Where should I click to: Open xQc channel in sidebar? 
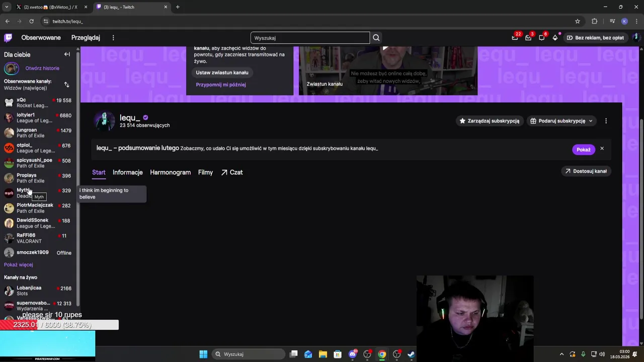39,103
